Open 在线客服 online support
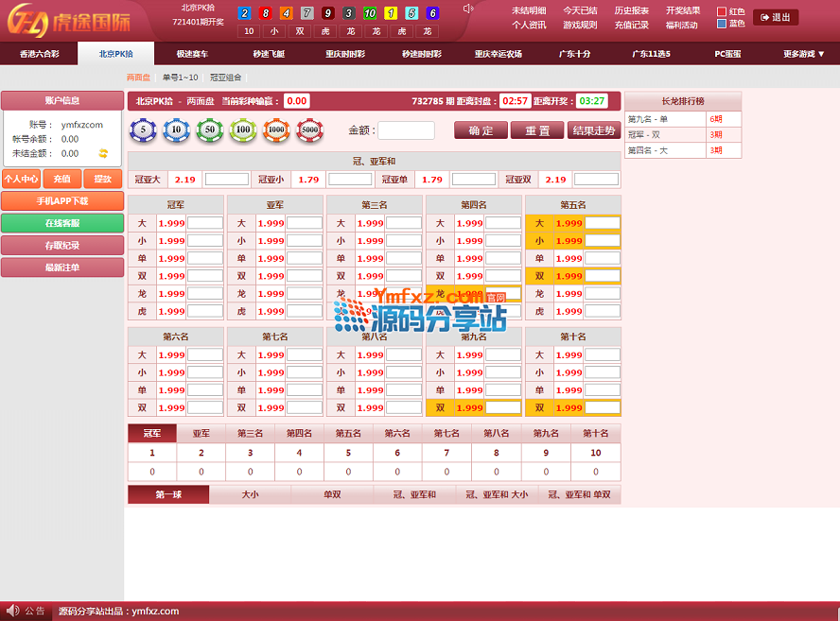 62,223
